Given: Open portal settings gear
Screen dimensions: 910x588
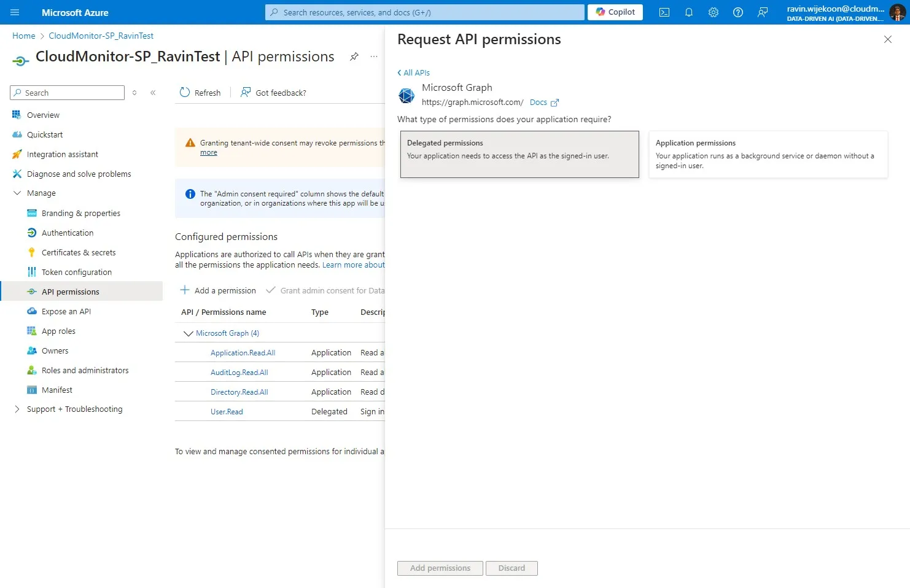Looking at the screenshot, I should point(714,12).
